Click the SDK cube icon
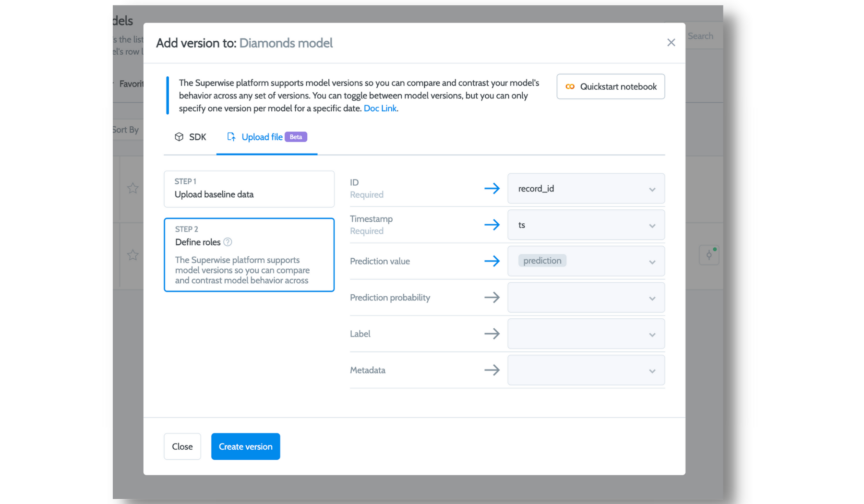This screenshot has height=504, width=864. [x=179, y=137]
